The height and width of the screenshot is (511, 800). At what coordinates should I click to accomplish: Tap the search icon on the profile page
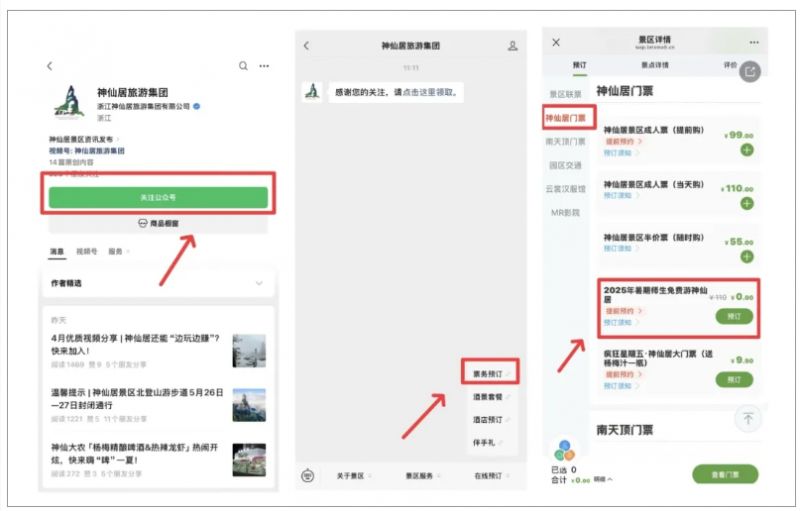(243, 66)
